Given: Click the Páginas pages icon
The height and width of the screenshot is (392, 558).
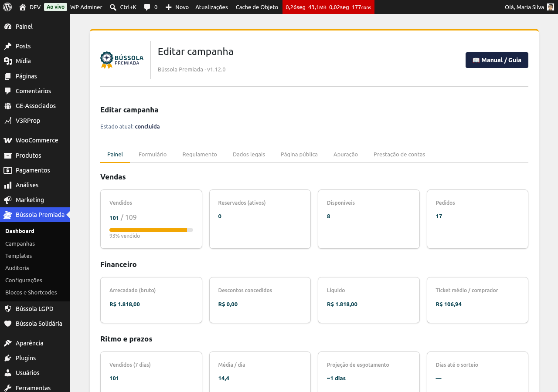Looking at the screenshot, I should (x=8, y=76).
